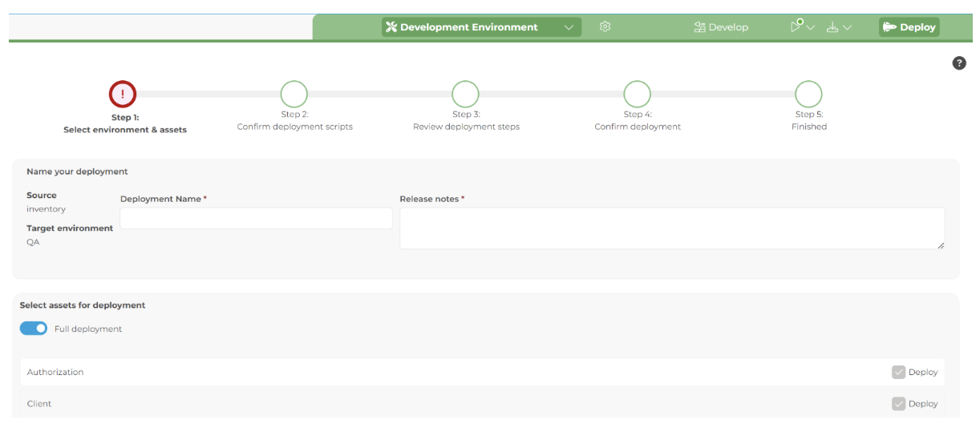Click the download icon in toolbar
Viewport: 980px width, 436px height.
point(832,27)
